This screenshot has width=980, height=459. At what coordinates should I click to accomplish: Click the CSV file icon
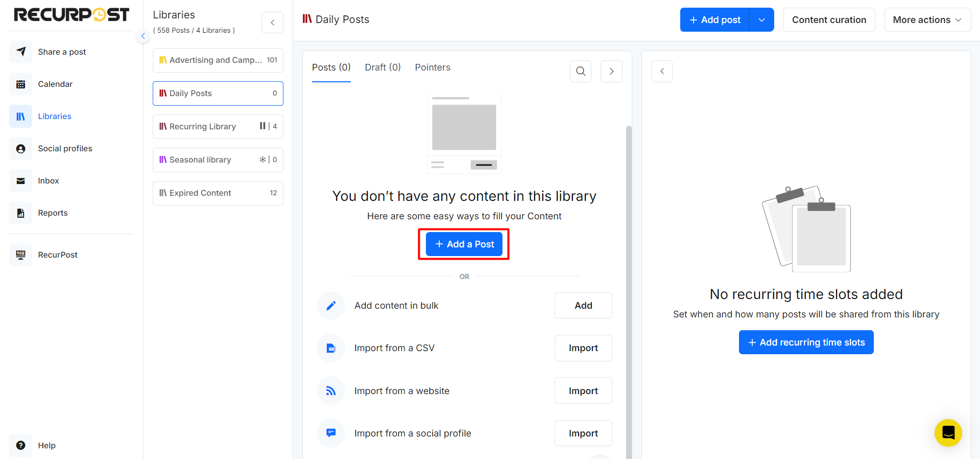(331, 348)
